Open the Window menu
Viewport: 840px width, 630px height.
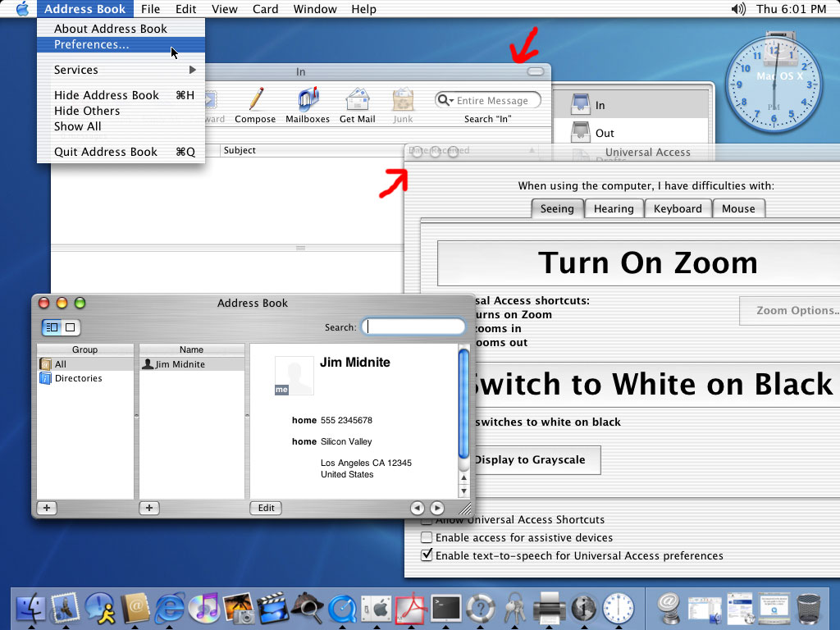tap(315, 9)
